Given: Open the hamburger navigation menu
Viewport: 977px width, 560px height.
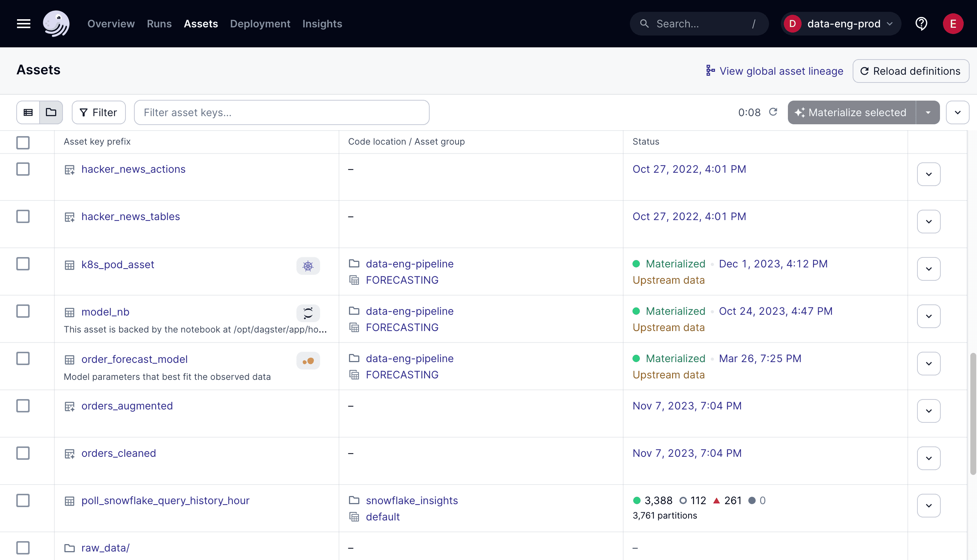Looking at the screenshot, I should click(23, 23).
